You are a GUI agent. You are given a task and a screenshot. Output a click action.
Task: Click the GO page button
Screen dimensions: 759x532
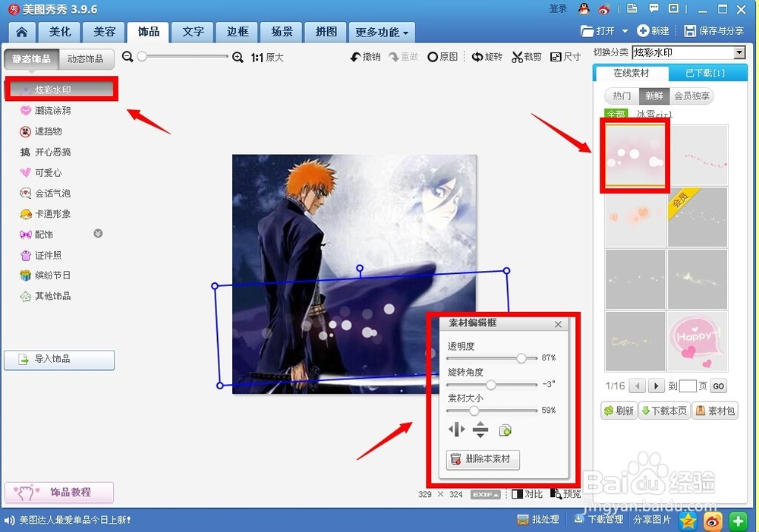coord(718,386)
